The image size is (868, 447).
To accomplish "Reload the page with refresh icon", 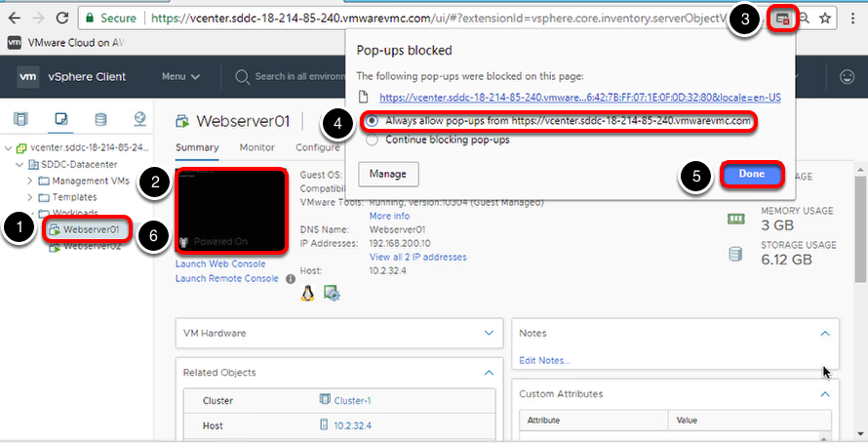I will pos(62,19).
